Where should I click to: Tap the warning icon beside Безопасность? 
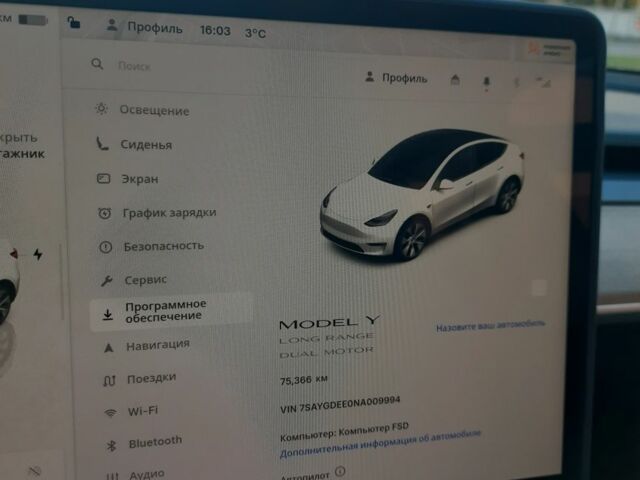(106, 247)
